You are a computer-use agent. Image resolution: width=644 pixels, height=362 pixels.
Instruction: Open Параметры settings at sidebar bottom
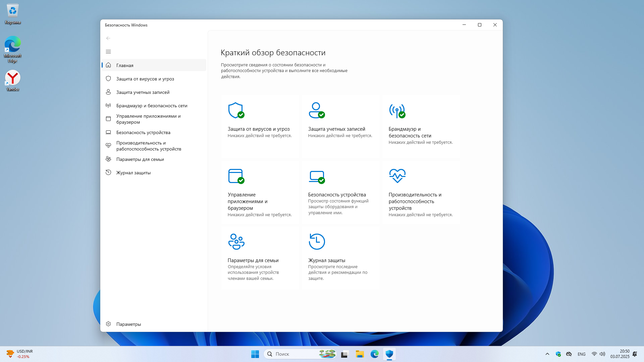click(128, 324)
